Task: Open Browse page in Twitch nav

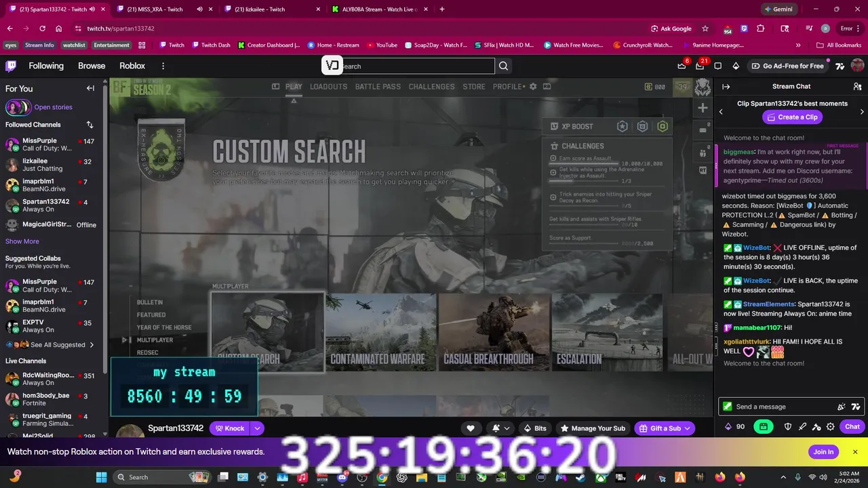Action: 92,66
